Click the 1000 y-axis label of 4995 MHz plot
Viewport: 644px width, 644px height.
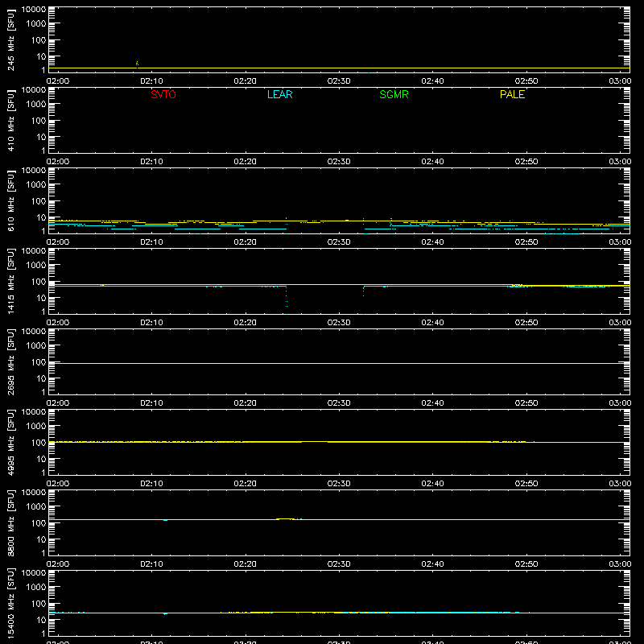(36, 426)
